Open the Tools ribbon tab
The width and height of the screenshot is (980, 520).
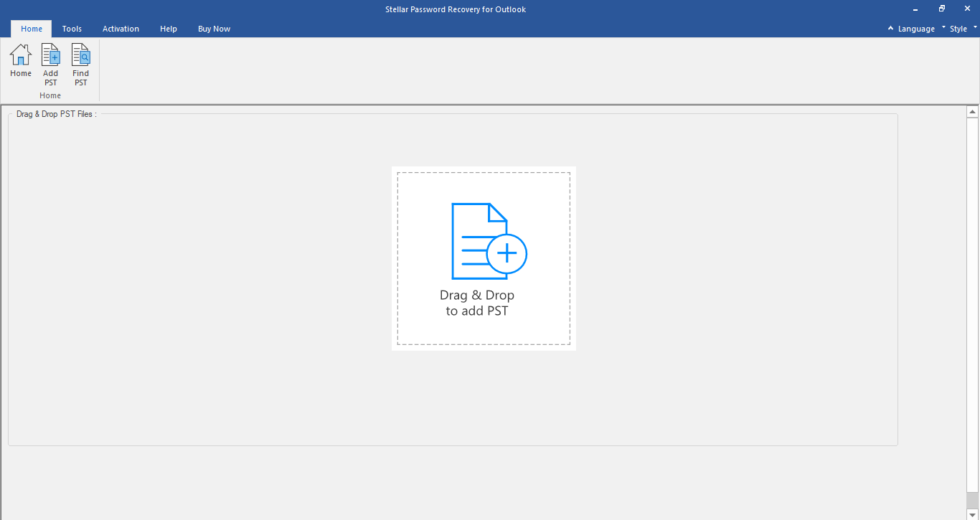pyautogui.click(x=72, y=29)
